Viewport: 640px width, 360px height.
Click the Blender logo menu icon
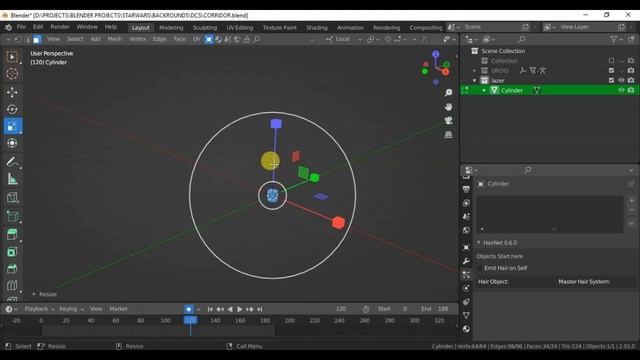(8, 27)
